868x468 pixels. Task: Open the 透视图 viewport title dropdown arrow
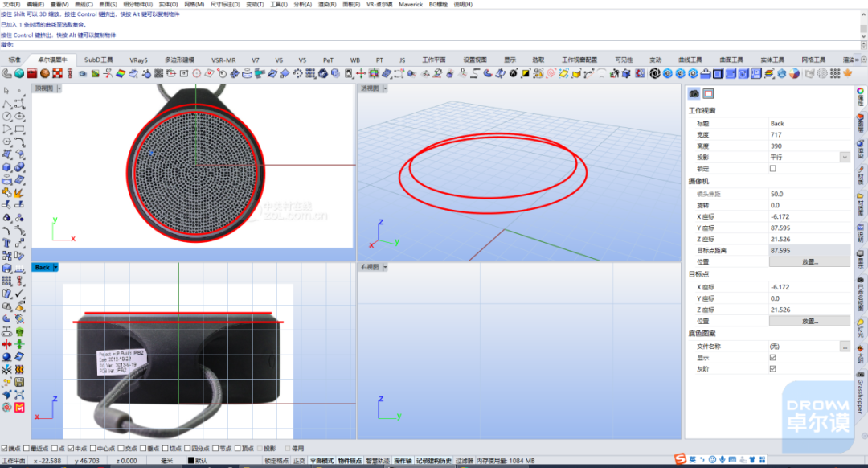tap(385, 88)
